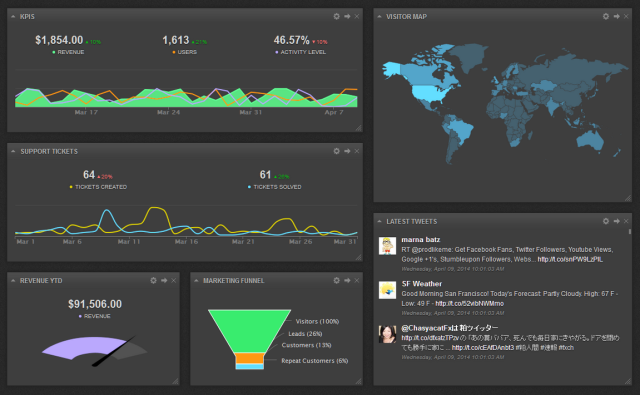The width and height of the screenshot is (640, 395).
Task: Click Revenue YTD settings gear icon
Action: [153, 280]
